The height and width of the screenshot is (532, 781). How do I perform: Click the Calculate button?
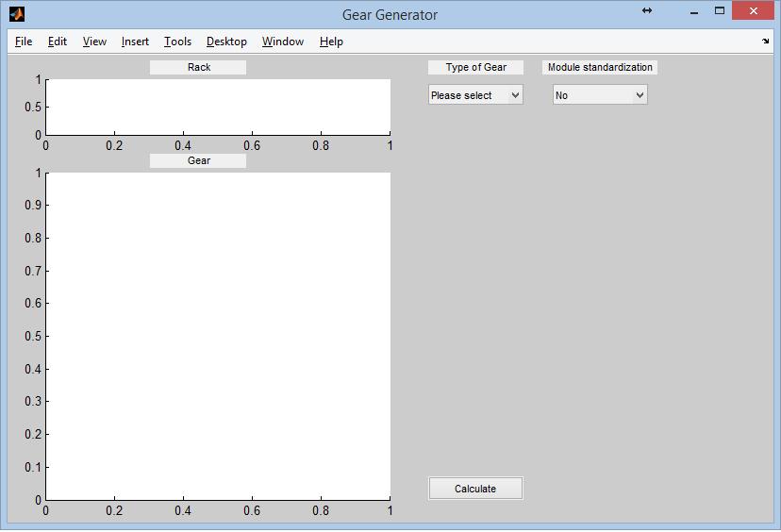[x=475, y=489]
